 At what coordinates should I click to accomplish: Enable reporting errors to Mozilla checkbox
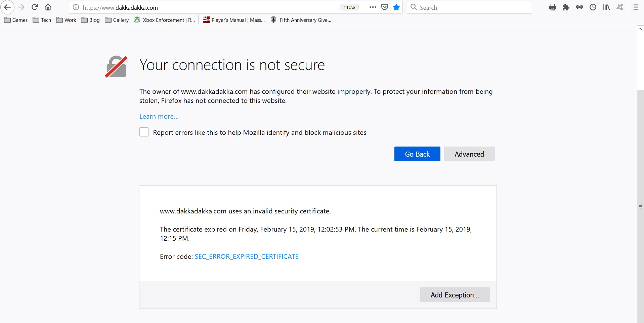click(144, 132)
